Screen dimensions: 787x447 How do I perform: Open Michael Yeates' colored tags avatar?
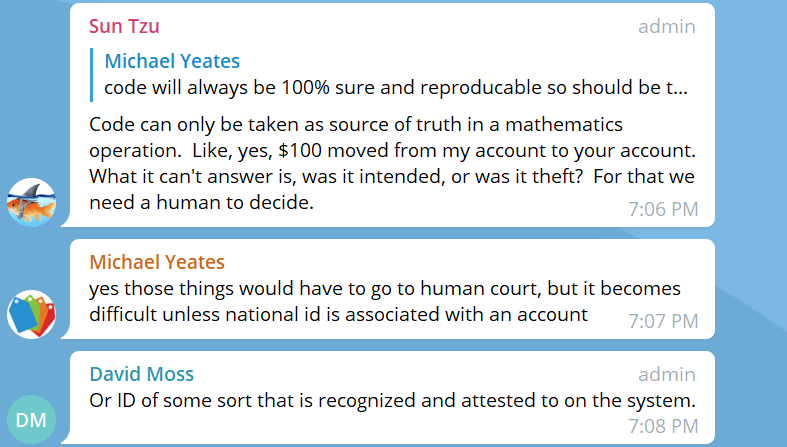[x=31, y=314]
